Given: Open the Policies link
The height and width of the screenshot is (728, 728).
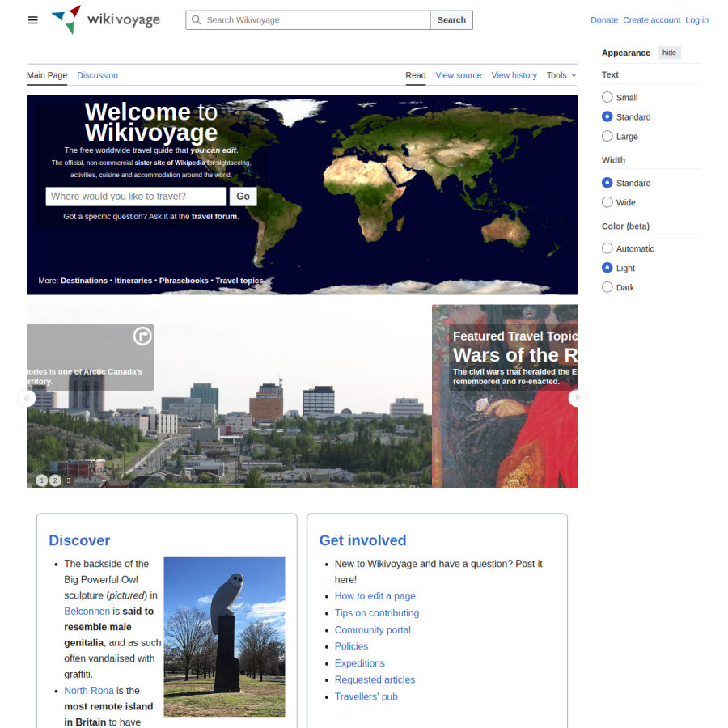Looking at the screenshot, I should [352, 646].
